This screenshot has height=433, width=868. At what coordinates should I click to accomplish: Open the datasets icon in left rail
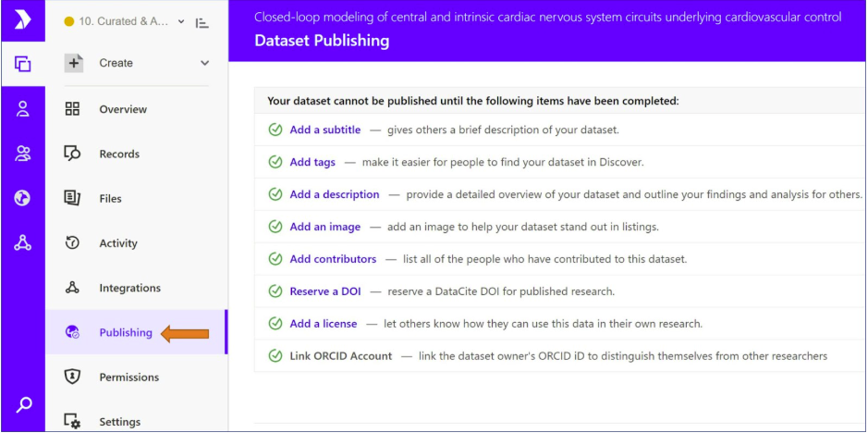point(23,65)
